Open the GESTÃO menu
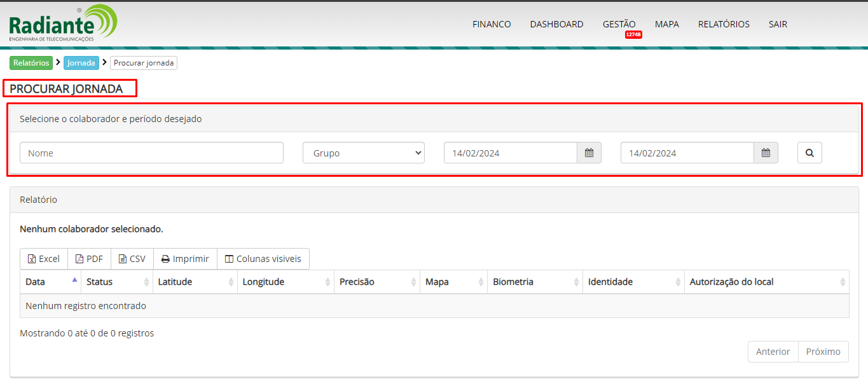Viewport: 868px width, 386px height. (619, 24)
